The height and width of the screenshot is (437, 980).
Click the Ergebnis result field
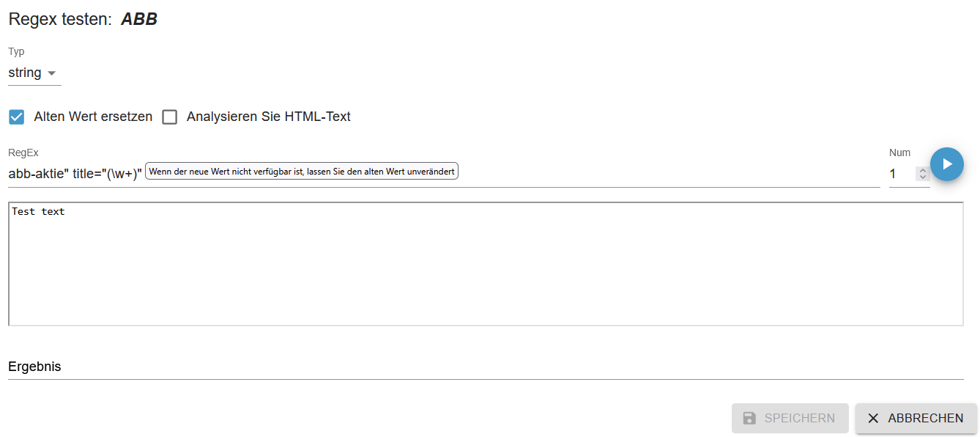click(485, 367)
